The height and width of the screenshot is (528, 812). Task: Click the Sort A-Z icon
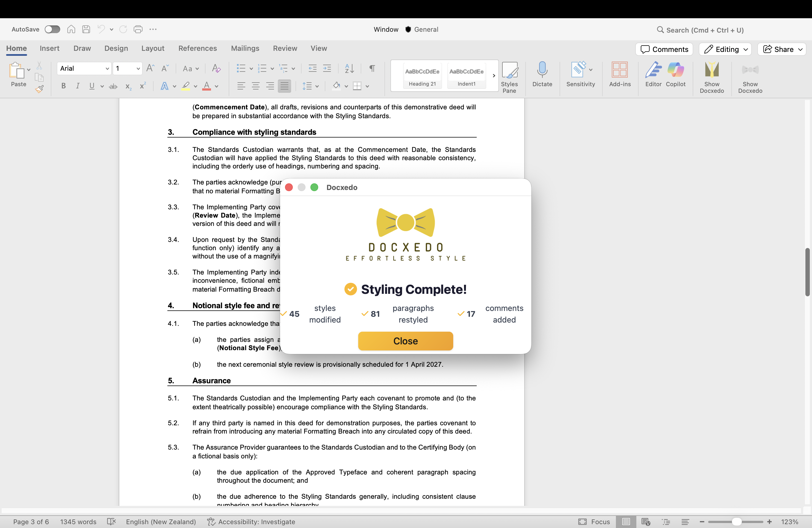click(x=349, y=68)
